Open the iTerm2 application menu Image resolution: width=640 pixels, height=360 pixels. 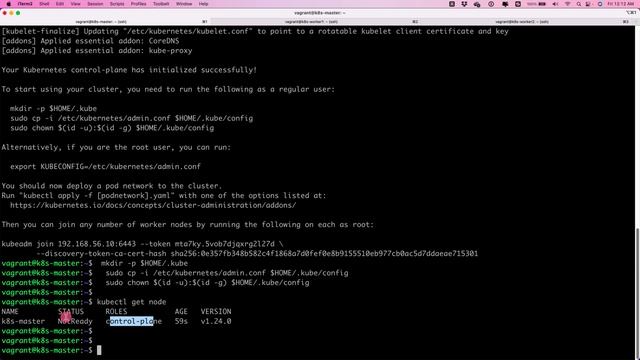pos(25,4)
